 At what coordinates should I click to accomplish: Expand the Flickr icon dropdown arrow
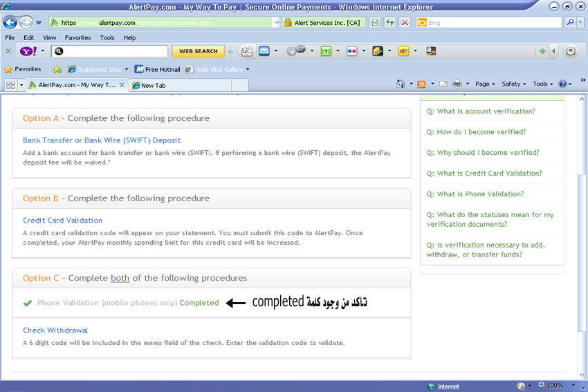(363, 51)
